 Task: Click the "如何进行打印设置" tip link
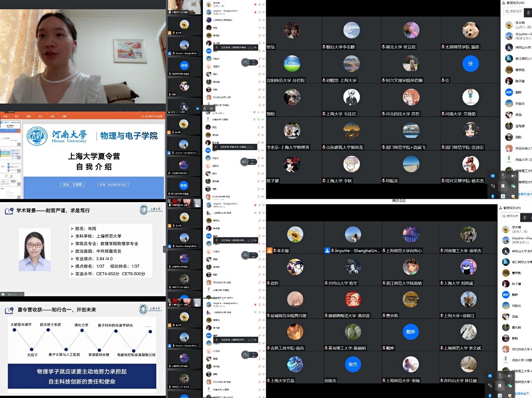153,116
